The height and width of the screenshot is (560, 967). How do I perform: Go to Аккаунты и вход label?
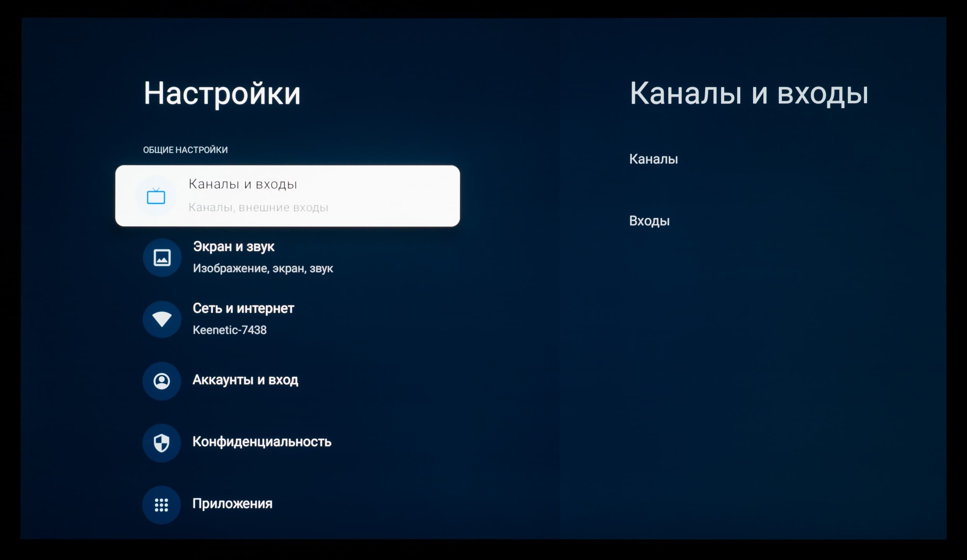pos(245,380)
